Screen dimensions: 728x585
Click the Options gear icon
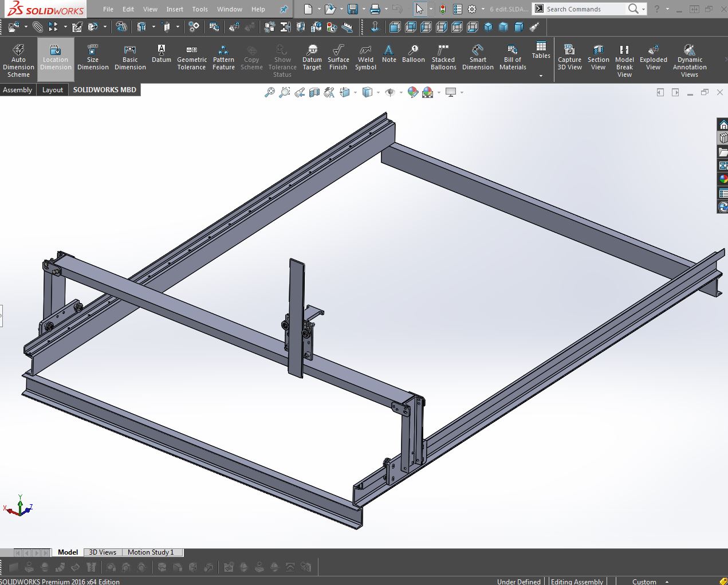click(472, 9)
